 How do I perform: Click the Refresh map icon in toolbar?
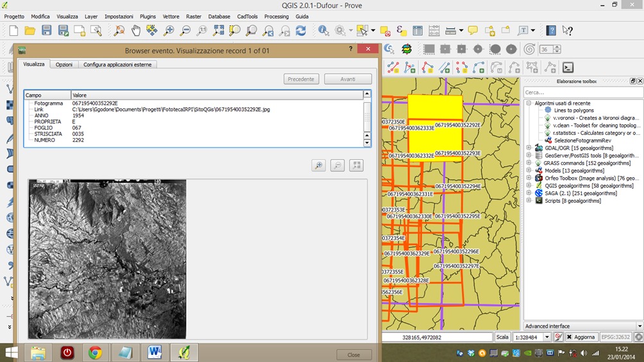300,30
